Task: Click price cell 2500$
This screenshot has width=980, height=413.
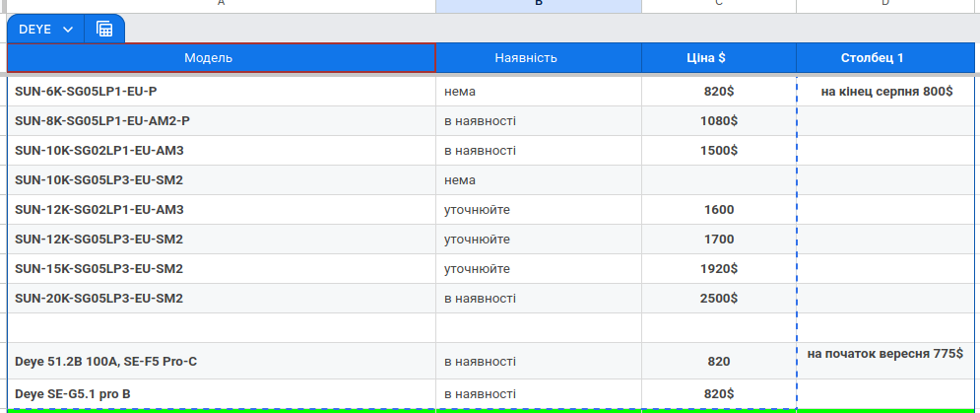Action: (x=719, y=299)
